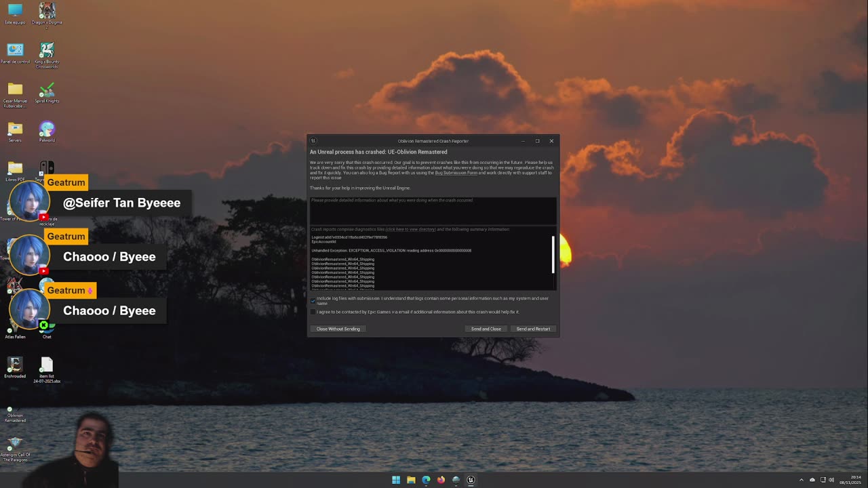The height and width of the screenshot is (488, 868).
Task: Click the Send and Close button
Action: (x=486, y=329)
